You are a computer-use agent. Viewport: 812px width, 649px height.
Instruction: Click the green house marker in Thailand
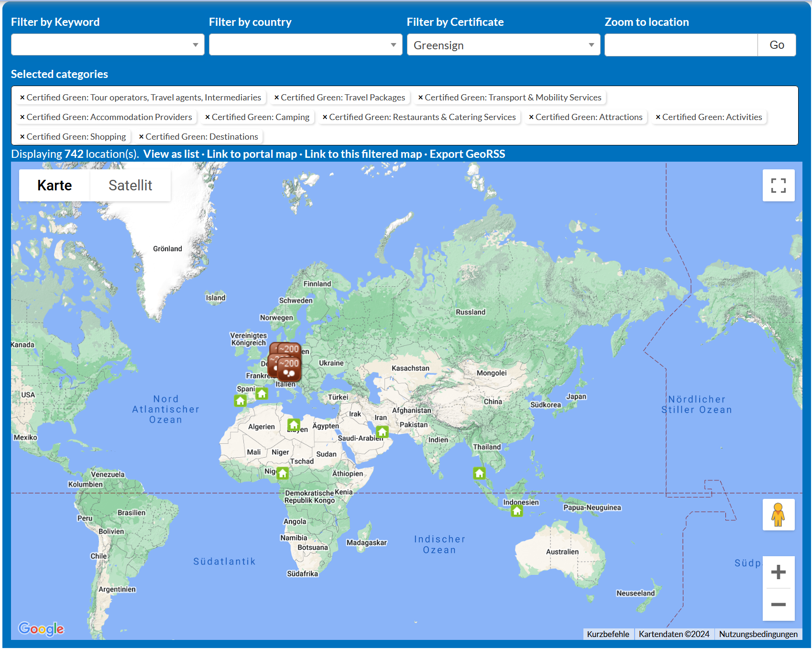click(x=479, y=473)
